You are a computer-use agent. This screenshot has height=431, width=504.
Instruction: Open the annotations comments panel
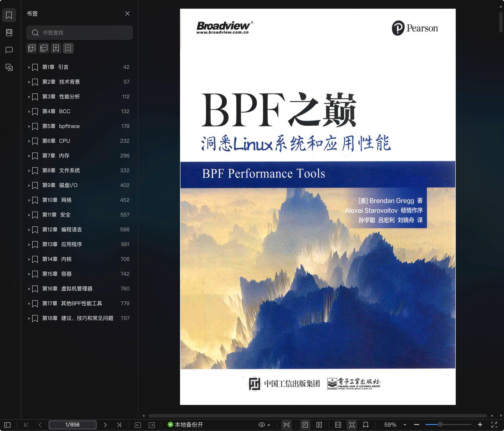click(x=9, y=50)
